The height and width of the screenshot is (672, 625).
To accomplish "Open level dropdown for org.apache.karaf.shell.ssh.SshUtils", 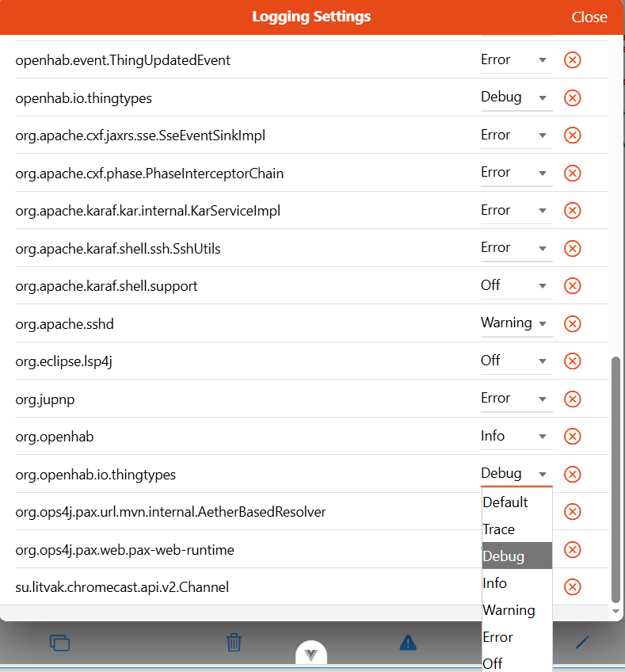I will pos(516,248).
